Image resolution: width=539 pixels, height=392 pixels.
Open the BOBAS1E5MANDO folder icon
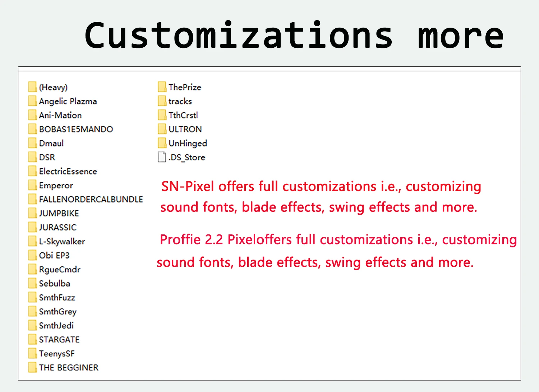pos(32,129)
